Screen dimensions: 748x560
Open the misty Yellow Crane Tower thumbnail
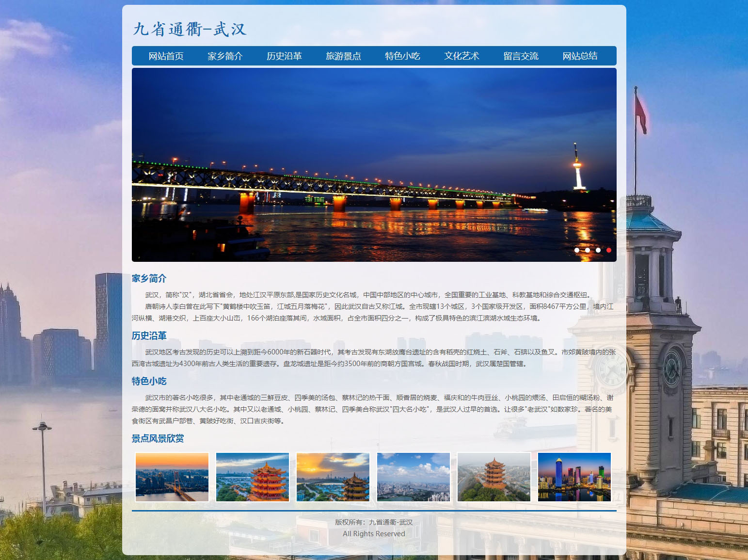(494, 477)
